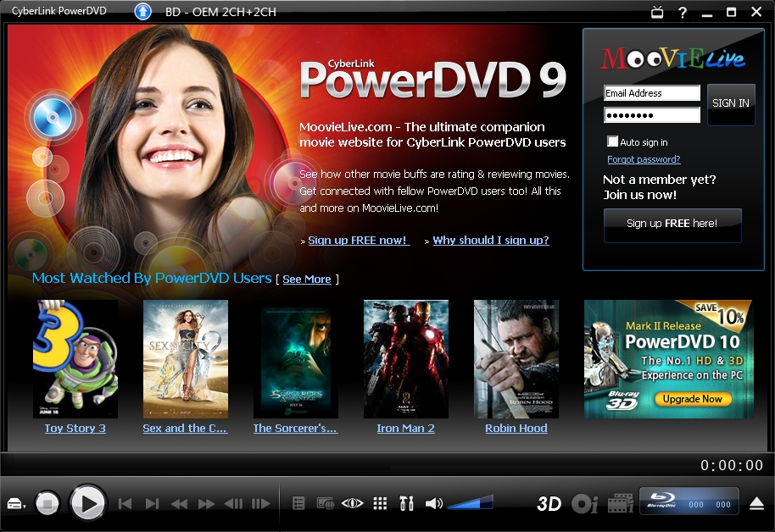Step forward one frame

pyautogui.click(x=261, y=504)
